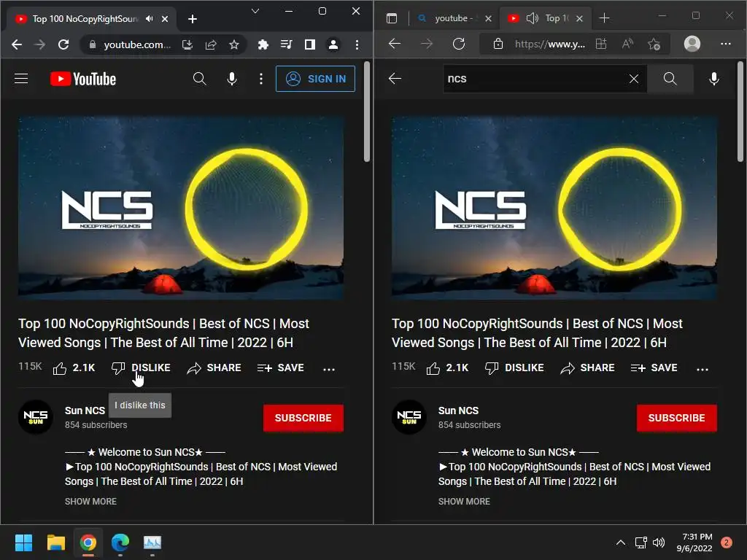Like the video in Edge window

pyautogui.click(x=447, y=368)
